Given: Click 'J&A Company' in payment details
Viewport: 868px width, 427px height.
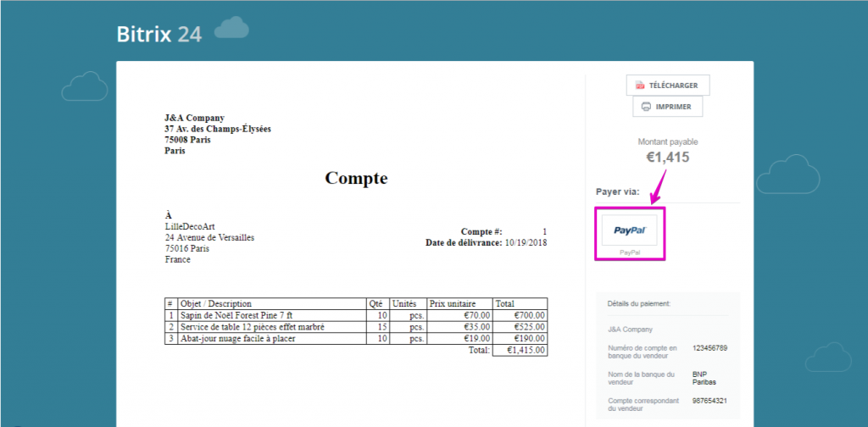Looking at the screenshot, I should 630,330.
